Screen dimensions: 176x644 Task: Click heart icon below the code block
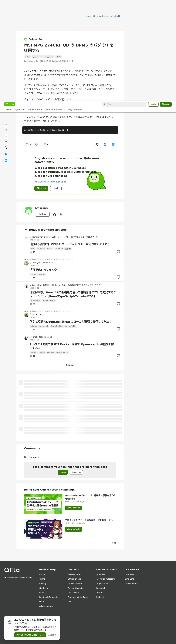[27, 144]
